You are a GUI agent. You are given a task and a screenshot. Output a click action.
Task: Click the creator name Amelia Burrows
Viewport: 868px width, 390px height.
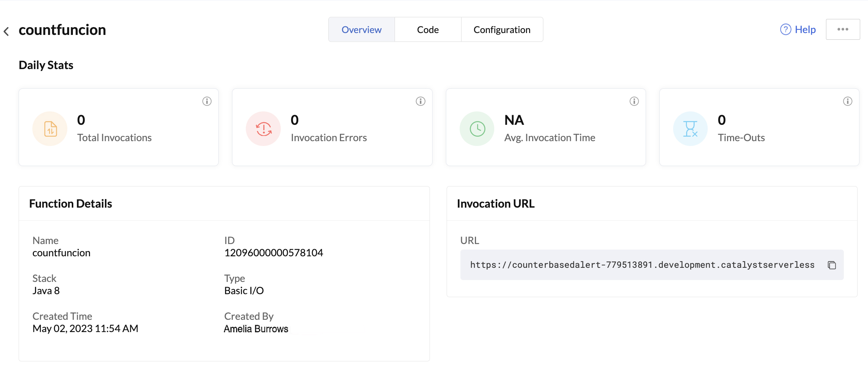[256, 329]
